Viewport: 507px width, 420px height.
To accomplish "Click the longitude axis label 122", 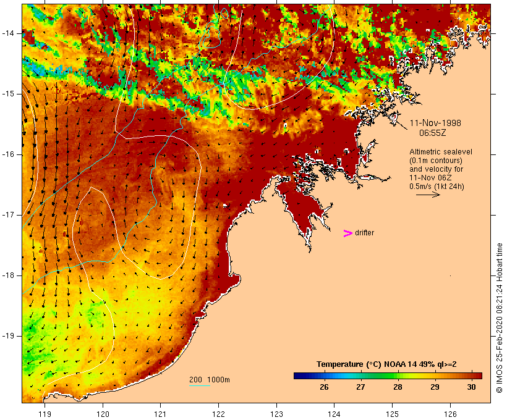I will coord(218,414).
